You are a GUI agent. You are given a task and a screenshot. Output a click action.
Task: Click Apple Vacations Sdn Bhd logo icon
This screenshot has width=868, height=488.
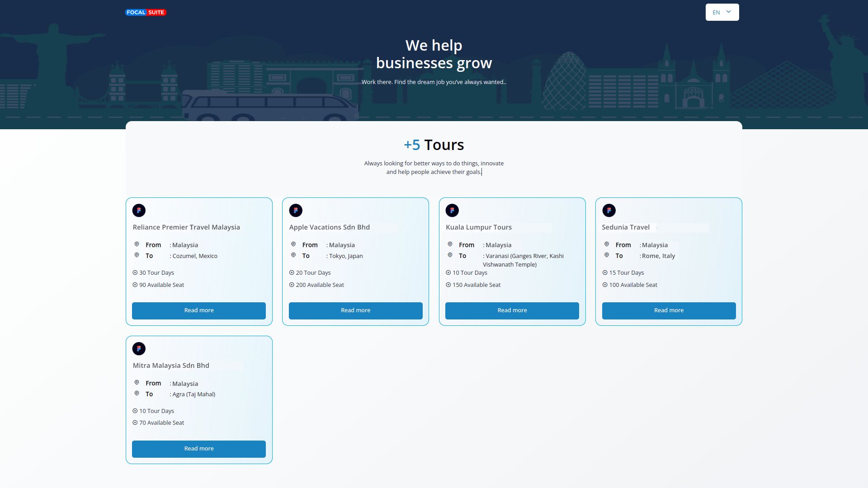296,210
